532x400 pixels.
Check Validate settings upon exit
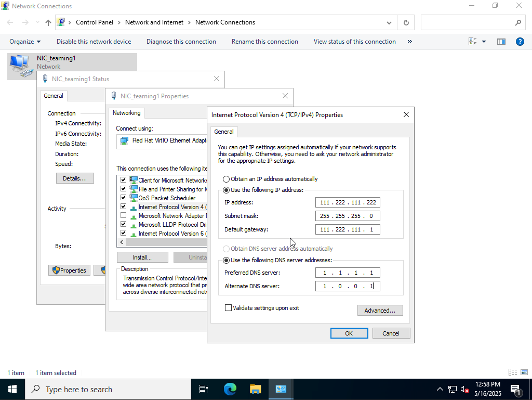point(228,307)
